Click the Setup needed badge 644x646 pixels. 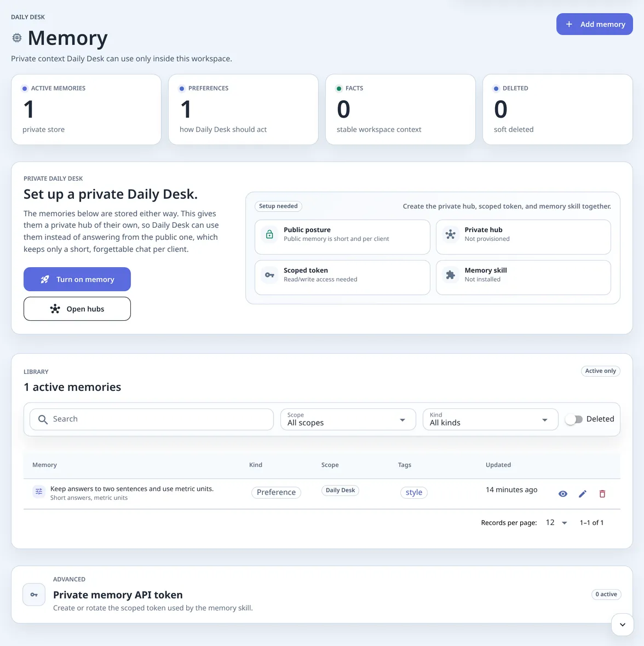278,206
